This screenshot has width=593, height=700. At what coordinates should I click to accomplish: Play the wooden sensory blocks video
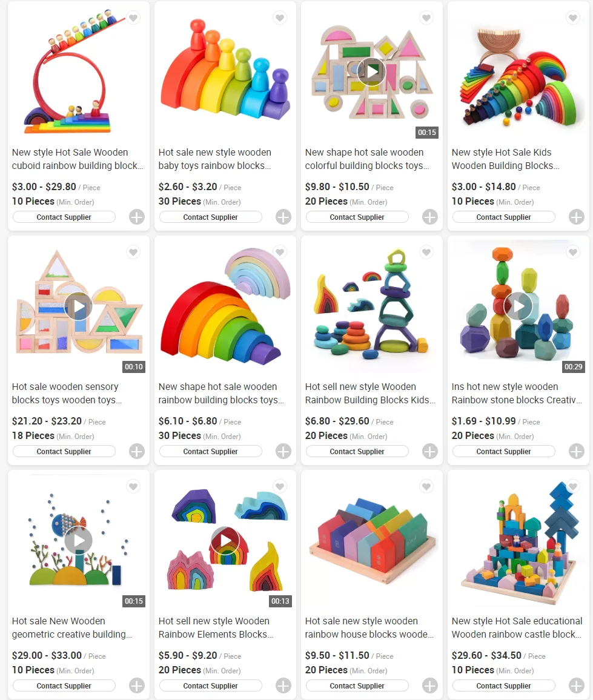click(78, 306)
